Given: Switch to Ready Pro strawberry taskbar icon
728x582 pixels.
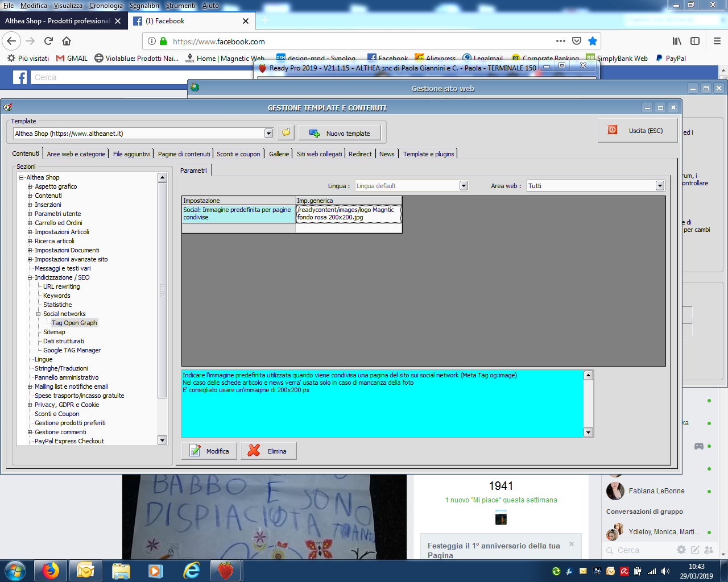Looking at the screenshot, I should [226, 570].
